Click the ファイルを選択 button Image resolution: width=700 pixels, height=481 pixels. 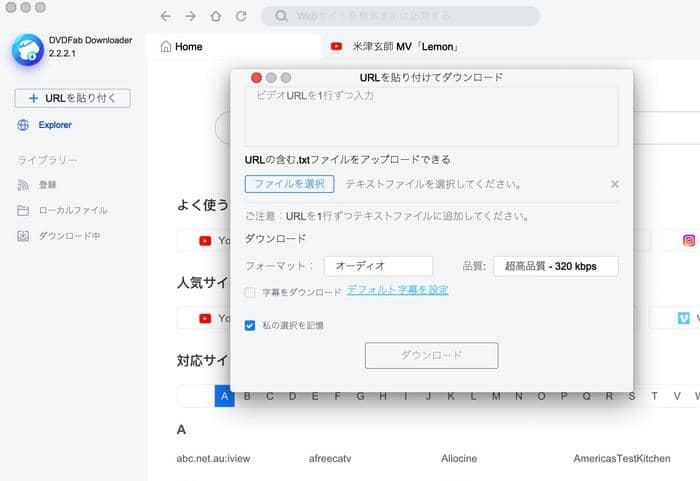pos(289,184)
